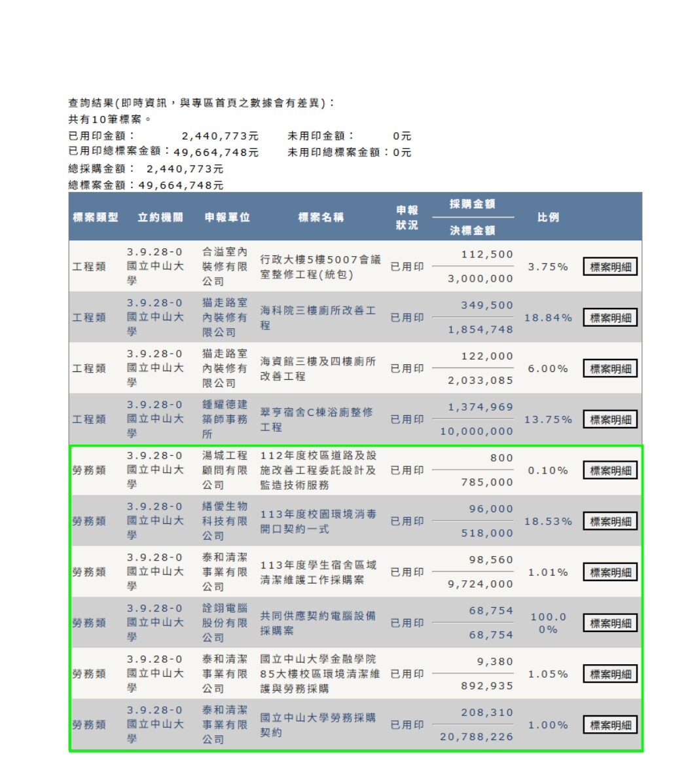Viewport: 688px width, 784px height.
Task: Click 標案明細 for 海資館三樓及四樓廁所改善工程
Action: point(610,369)
